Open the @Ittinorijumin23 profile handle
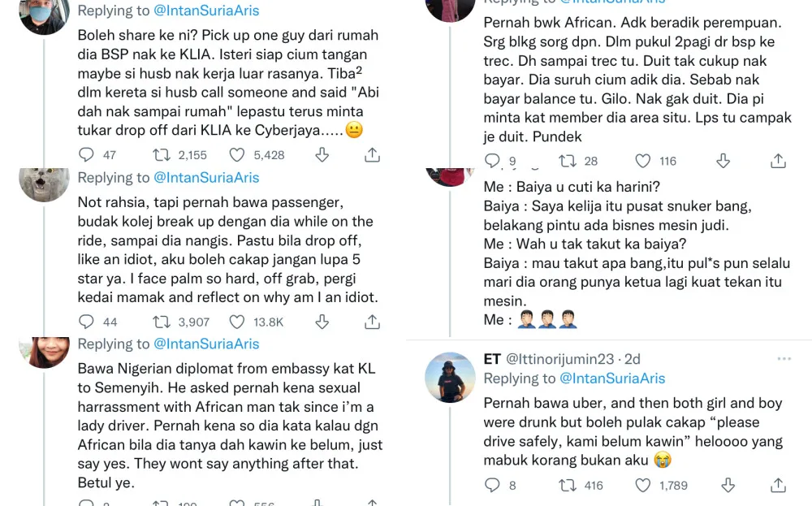This screenshot has width=812, height=506. coord(562,358)
